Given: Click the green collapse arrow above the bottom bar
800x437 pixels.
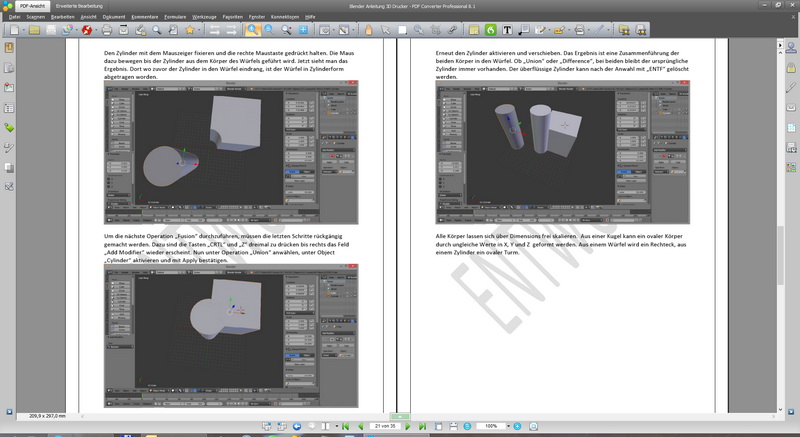Looking at the screenshot, I should 400,416.
